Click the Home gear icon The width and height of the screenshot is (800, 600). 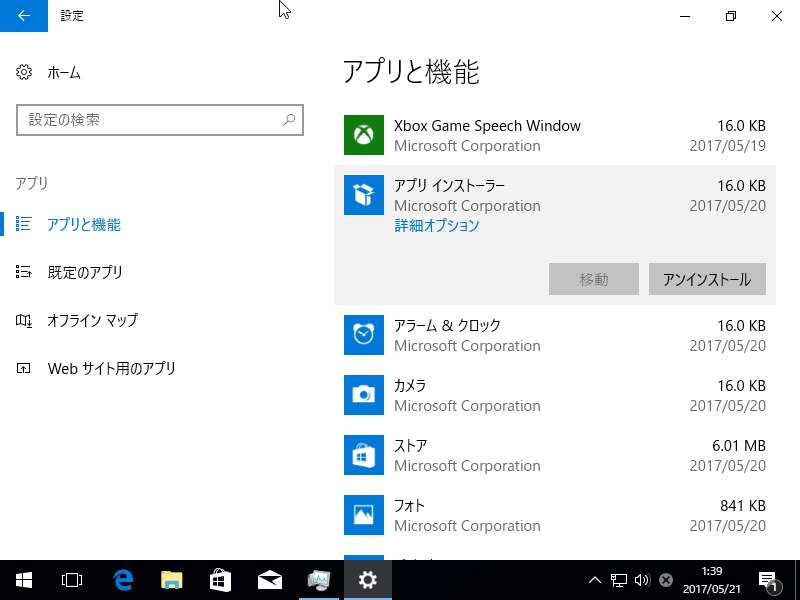24,72
